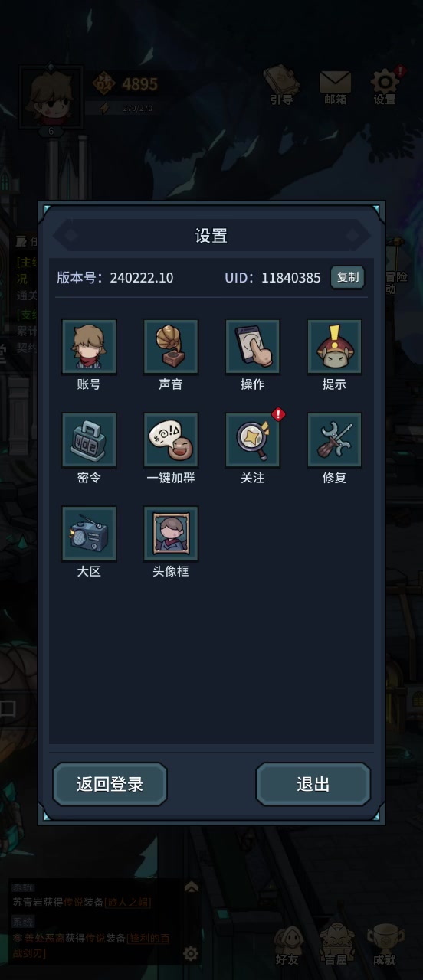
Task: Tap the player avatar portrait
Action: click(x=51, y=97)
